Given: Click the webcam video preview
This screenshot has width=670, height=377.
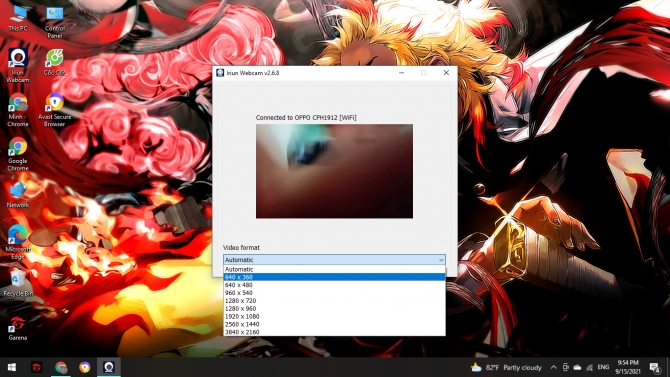Looking at the screenshot, I should (334, 171).
